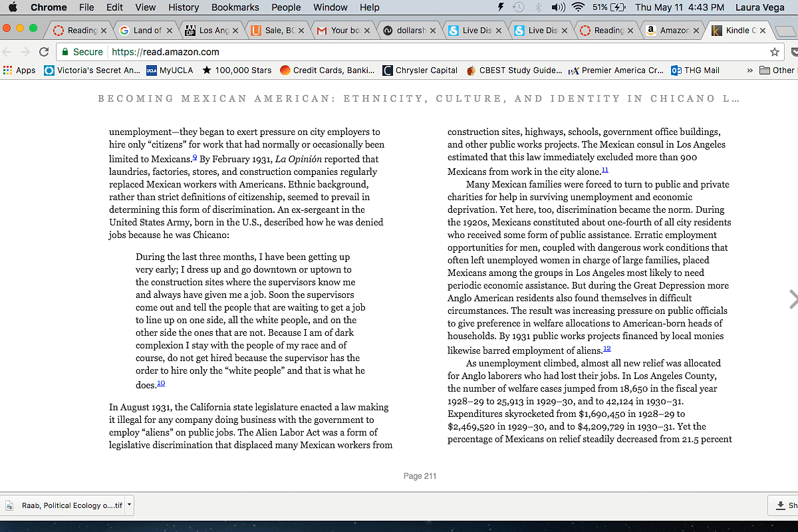Open the History menu
Viewport: 798px width, 532px height.
coord(184,7)
